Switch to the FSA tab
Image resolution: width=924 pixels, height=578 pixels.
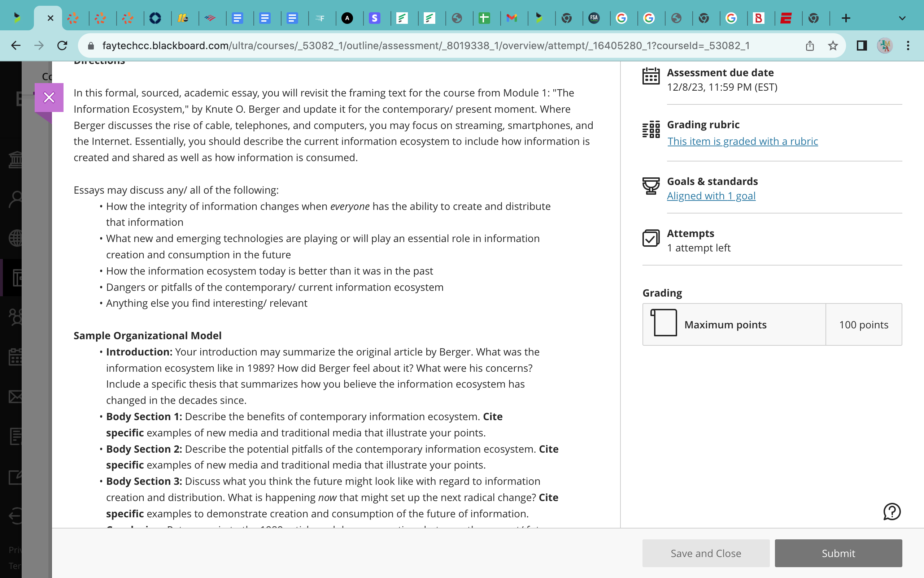point(594,18)
